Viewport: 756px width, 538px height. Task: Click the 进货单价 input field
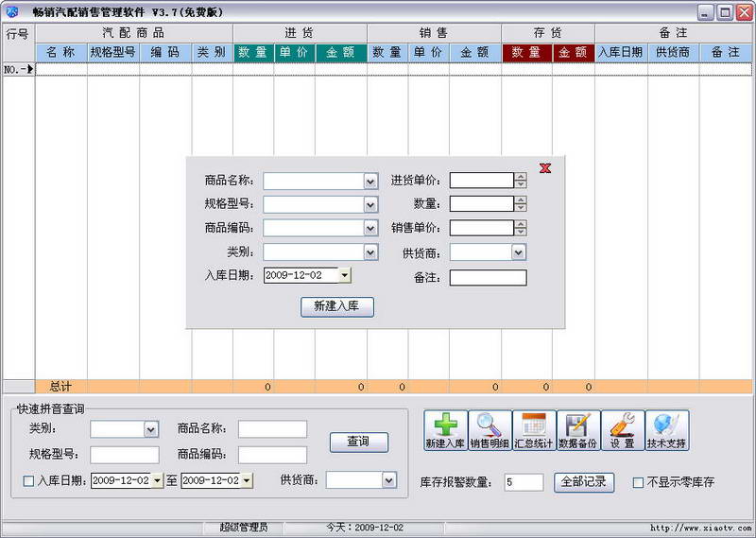[x=482, y=181]
